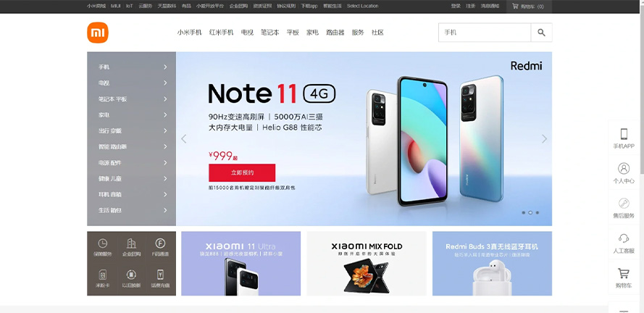Open the 路由器 navigation item
644x313 pixels.
pyautogui.click(x=335, y=33)
